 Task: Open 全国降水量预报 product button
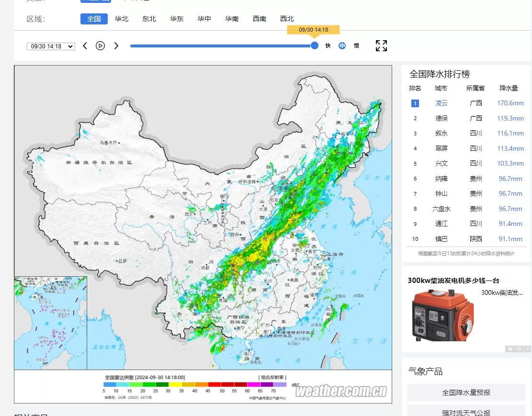466,393
